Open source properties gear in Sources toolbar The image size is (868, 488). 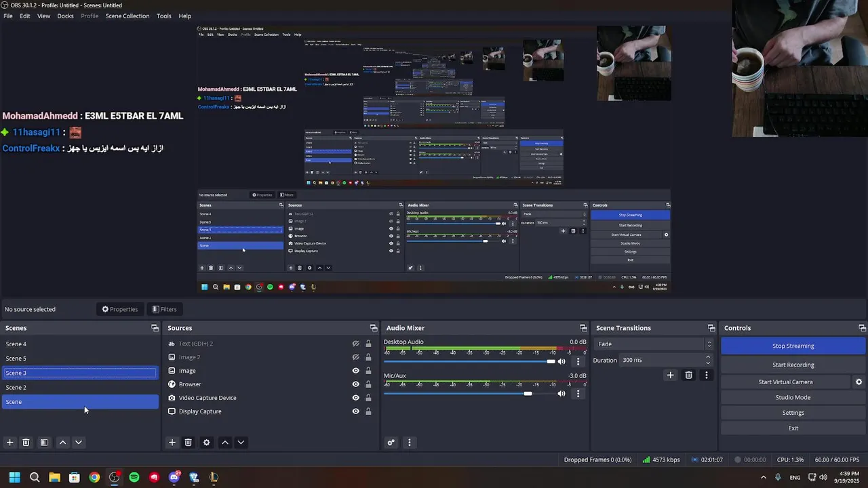coord(207,443)
